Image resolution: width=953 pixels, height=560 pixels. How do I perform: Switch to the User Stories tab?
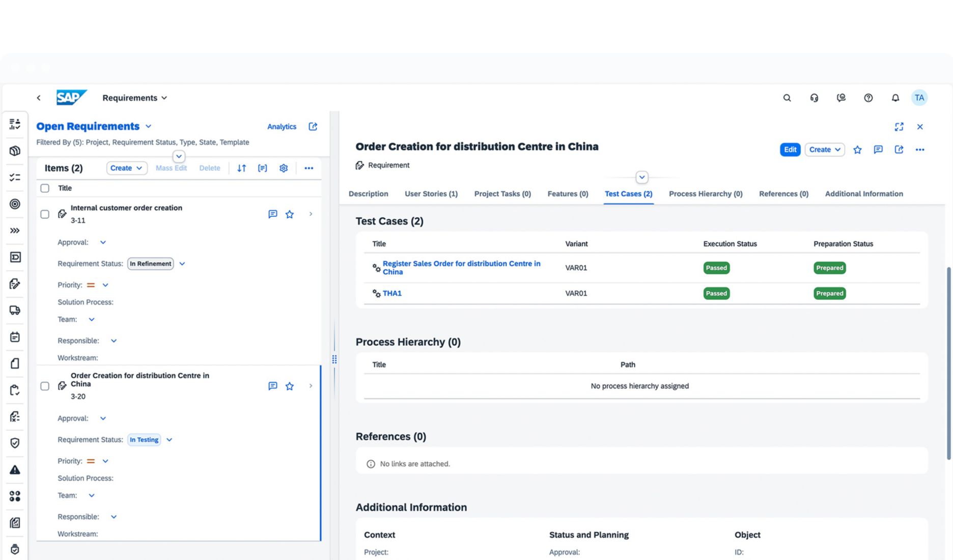[x=431, y=194]
